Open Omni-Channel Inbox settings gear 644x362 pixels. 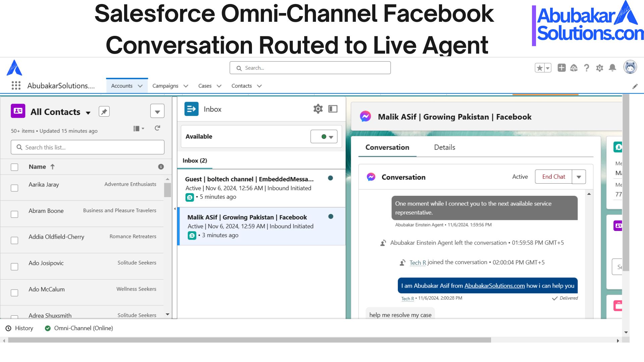point(318,109)
